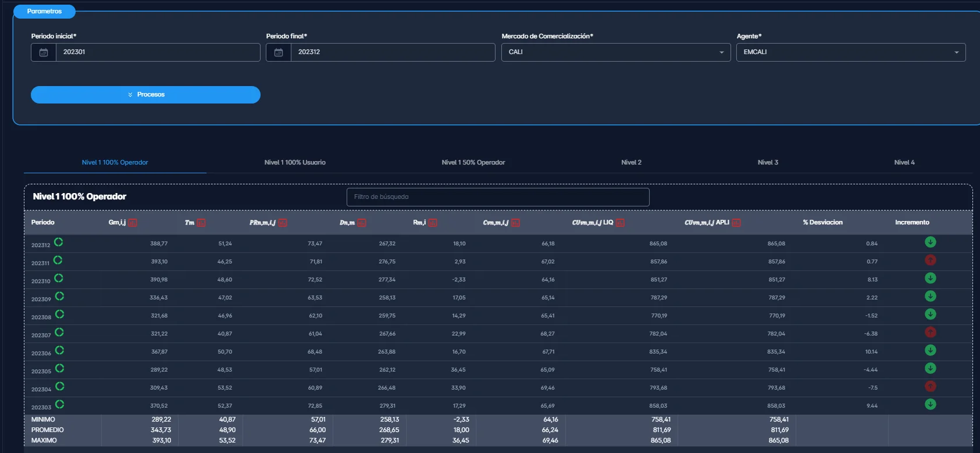The height and width of the screenshot is (453, 980).
Task: Expand the Procesos button
Action: [145, 95]
